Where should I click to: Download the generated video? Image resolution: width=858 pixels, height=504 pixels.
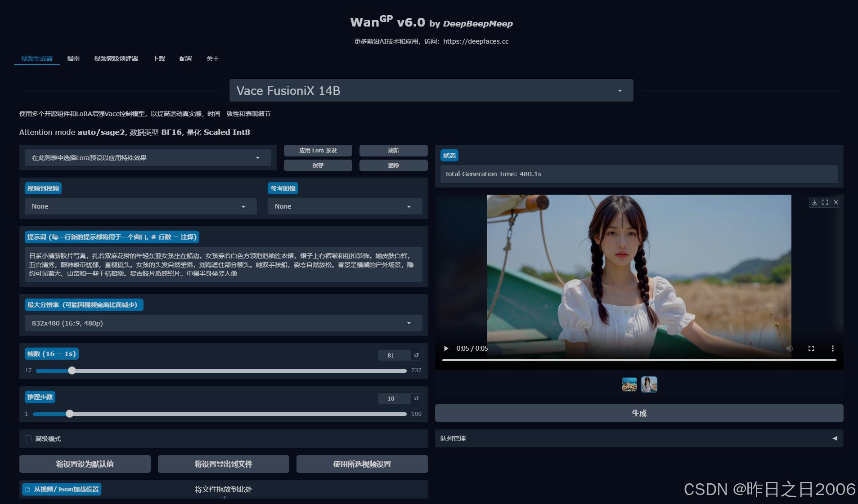pos(814,202)
